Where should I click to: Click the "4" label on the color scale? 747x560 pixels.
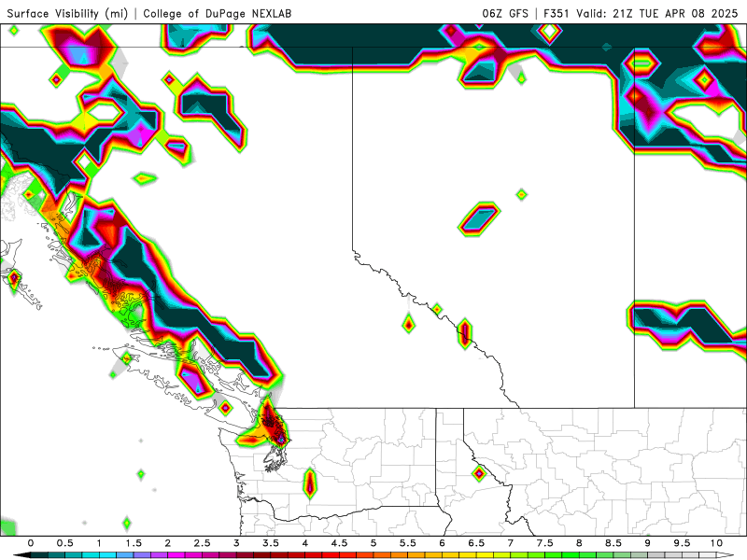click(305, 543)
